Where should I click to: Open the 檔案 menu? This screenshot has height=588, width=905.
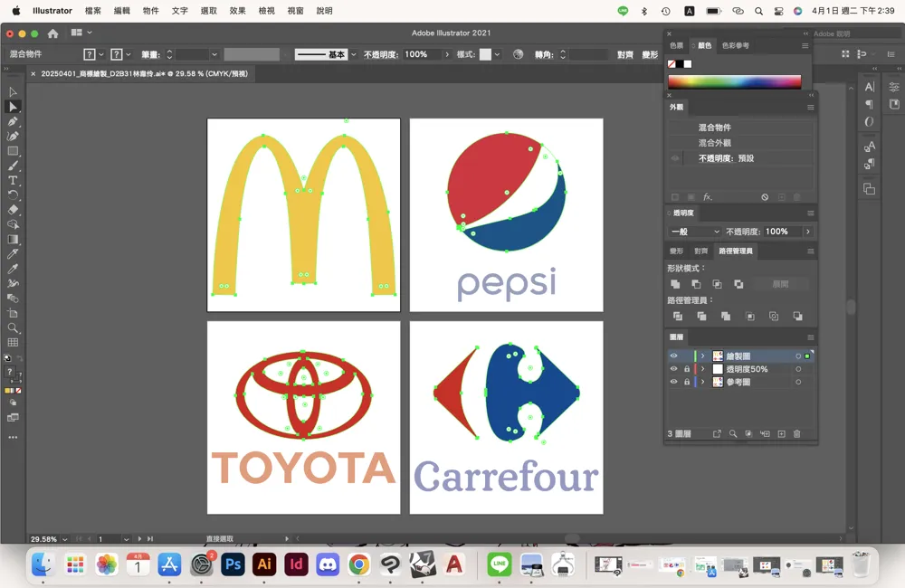point(93,10)
